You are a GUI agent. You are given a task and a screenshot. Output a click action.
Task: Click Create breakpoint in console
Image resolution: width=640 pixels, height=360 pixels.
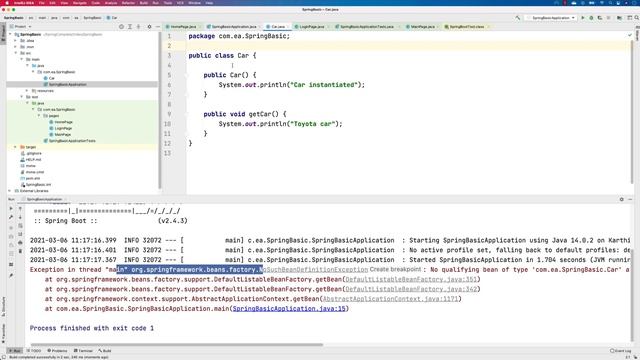[395, 269]
